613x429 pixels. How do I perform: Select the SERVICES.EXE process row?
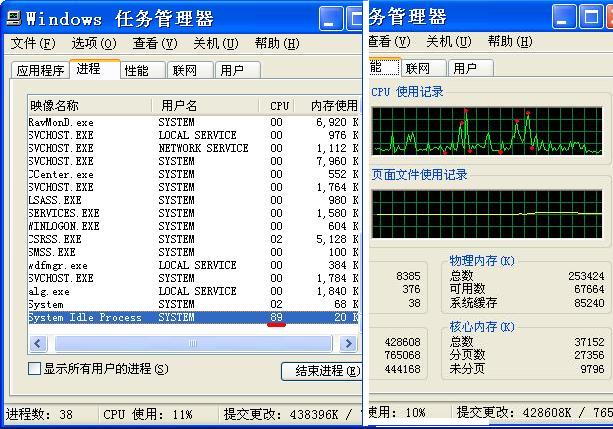tap(194, 213)
